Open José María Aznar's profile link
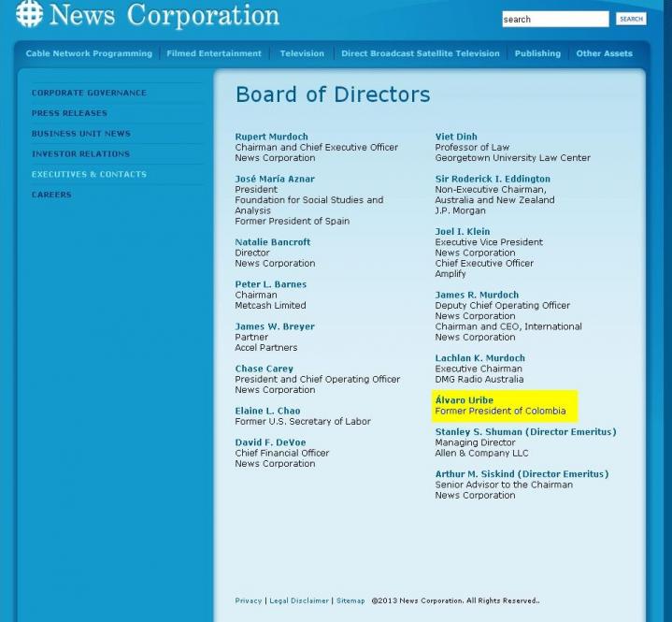Image resolution: width=672 pixels, height=622 pixels. pyautogui.click(x=275, y=179)
